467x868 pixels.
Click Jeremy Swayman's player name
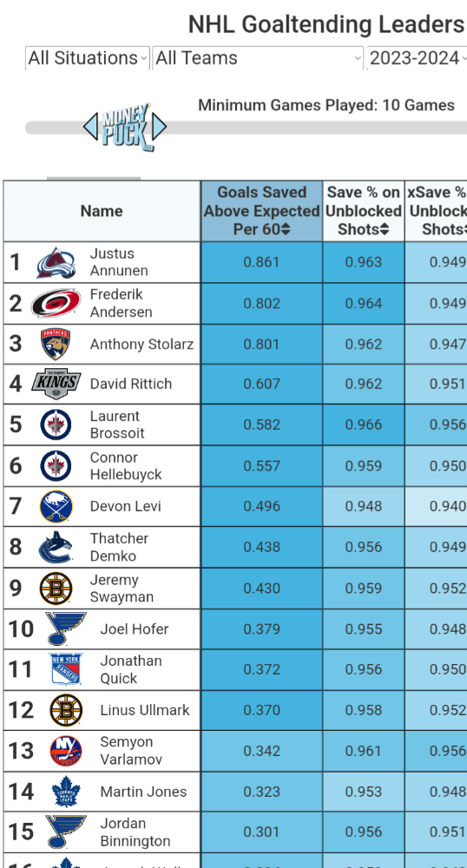pos(122,589)
